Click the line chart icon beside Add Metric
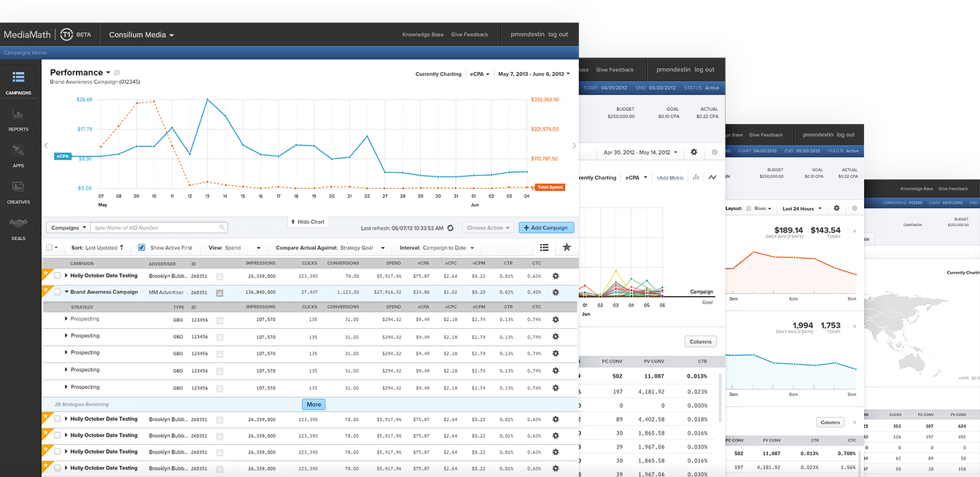 click(712, 177)
